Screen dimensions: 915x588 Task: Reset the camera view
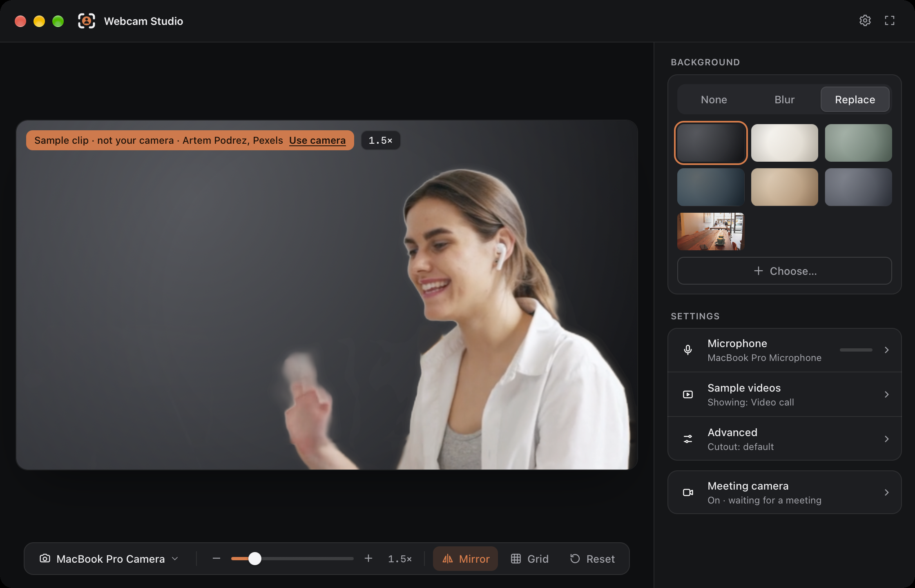(592, 559)
